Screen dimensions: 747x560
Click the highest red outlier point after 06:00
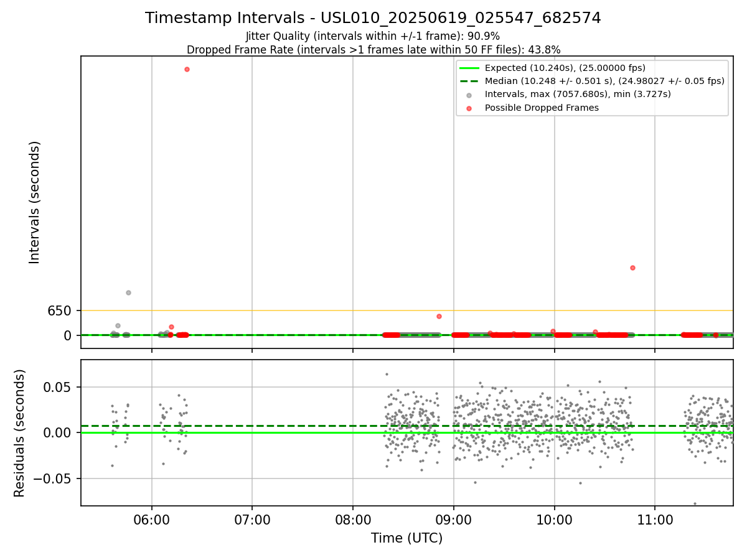pyautogui.click(x=187, y=69)
